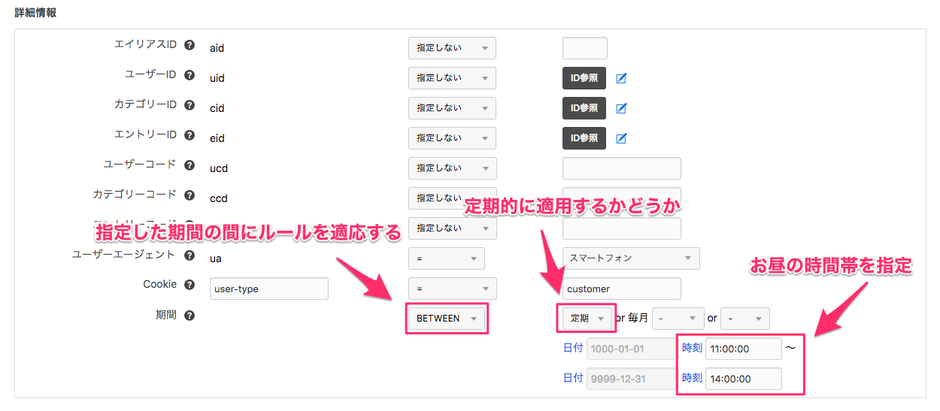Click the 日付 label beside 9999-12-31

(x=573, y=378)
